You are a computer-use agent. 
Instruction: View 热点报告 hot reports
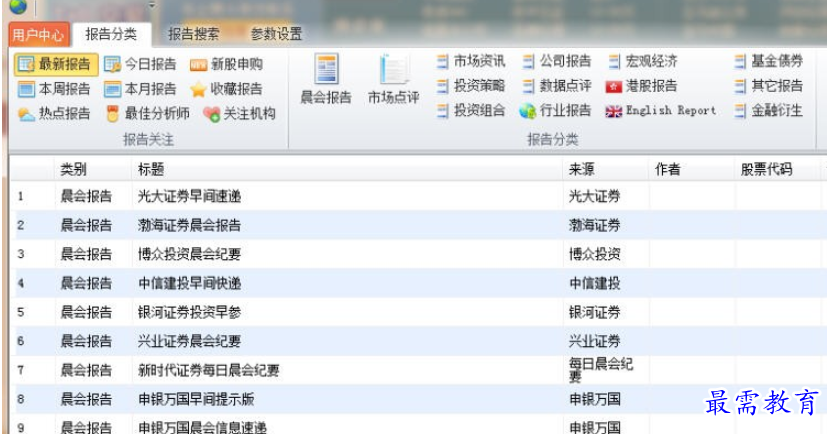[x=54, y=113]
